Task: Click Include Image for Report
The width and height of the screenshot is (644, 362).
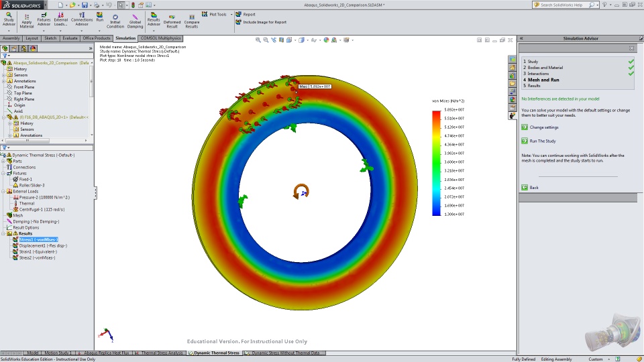Action: 261,22
